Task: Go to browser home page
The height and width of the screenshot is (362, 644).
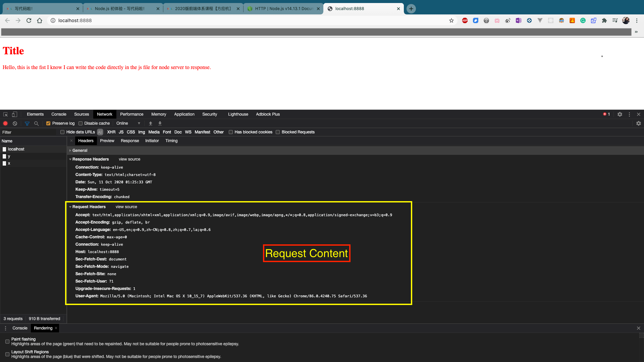Action: 40,20
